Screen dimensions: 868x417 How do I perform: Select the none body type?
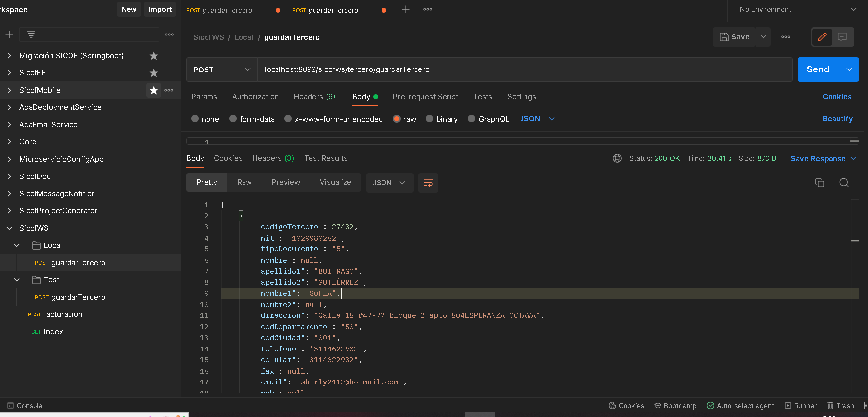coord(195,119)
